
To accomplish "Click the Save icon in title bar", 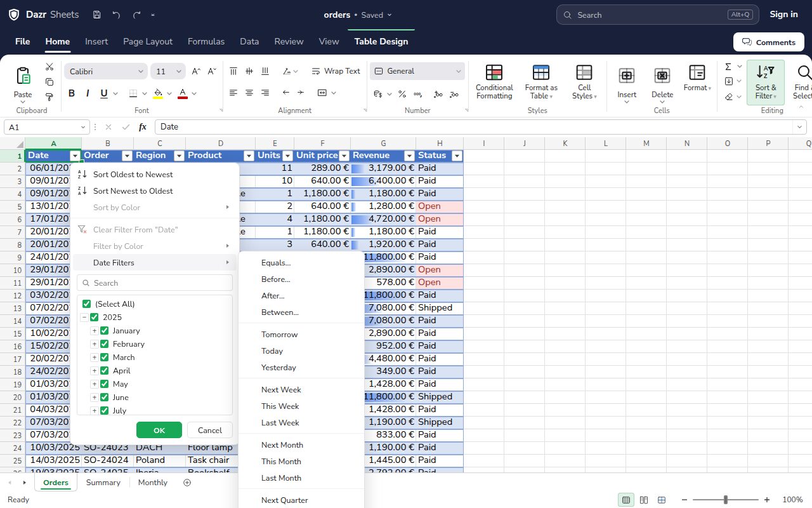I will [x=96, y=15].
